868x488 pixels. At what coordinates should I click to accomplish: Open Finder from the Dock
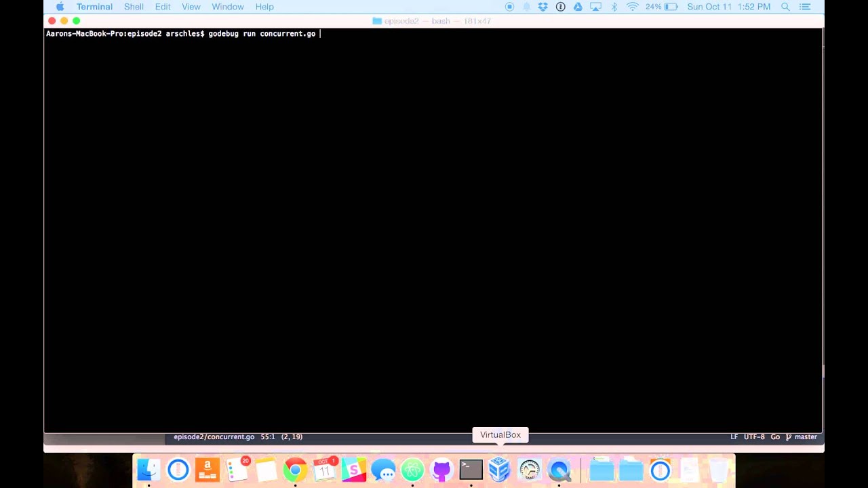click(149, 470)
